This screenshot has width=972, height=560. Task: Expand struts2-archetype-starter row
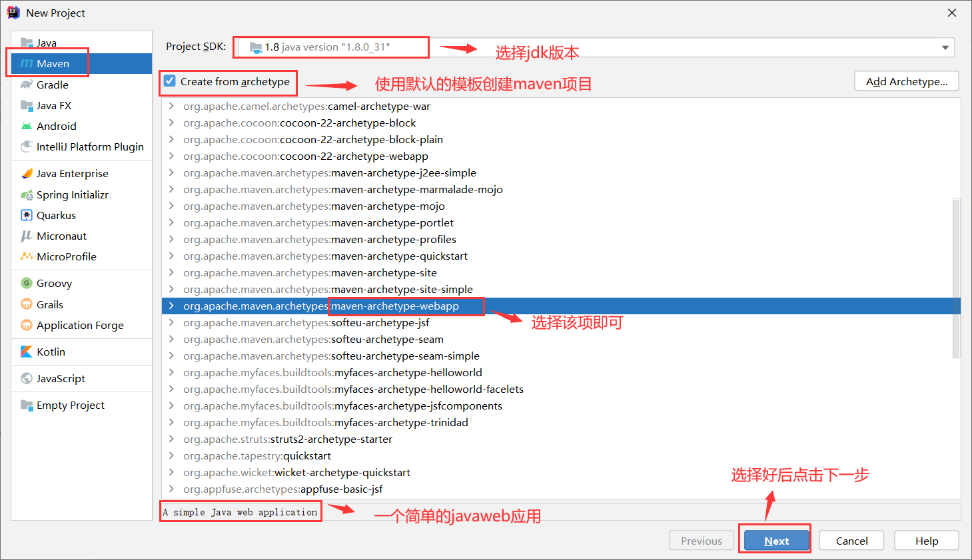(171, 439)
